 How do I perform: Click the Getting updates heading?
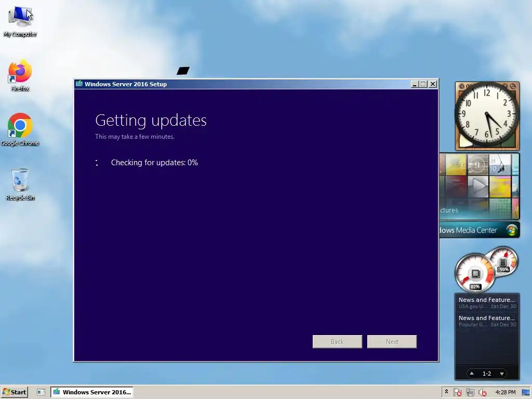pos(151,120)
